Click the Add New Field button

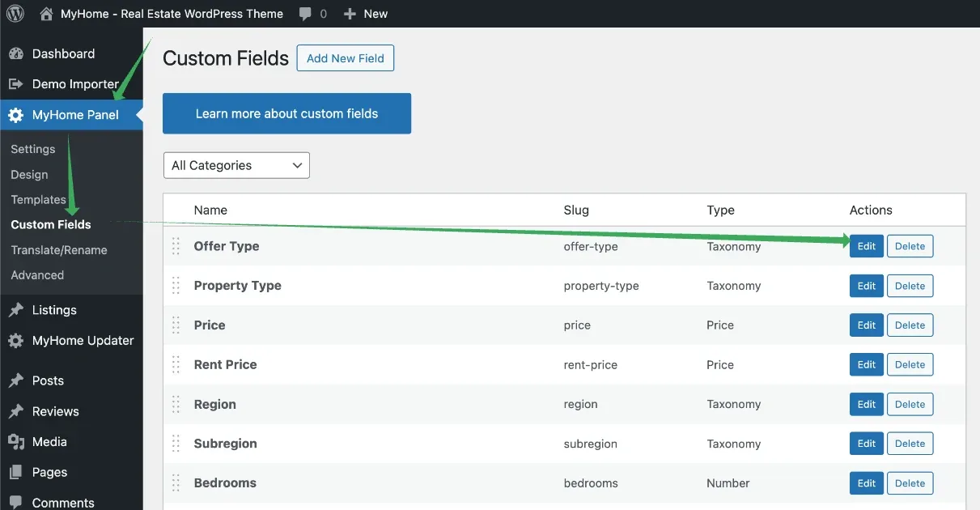click(x=346, y=58)
